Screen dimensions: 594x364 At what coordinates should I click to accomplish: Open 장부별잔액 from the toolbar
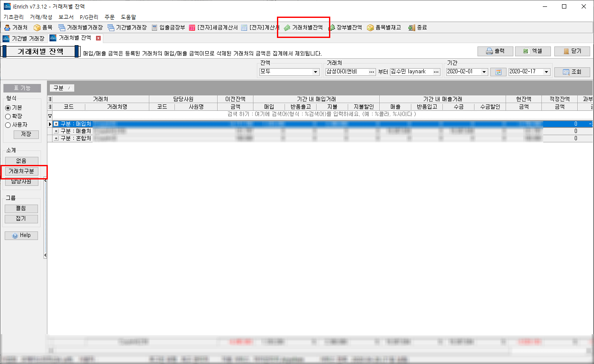point(345,27)
